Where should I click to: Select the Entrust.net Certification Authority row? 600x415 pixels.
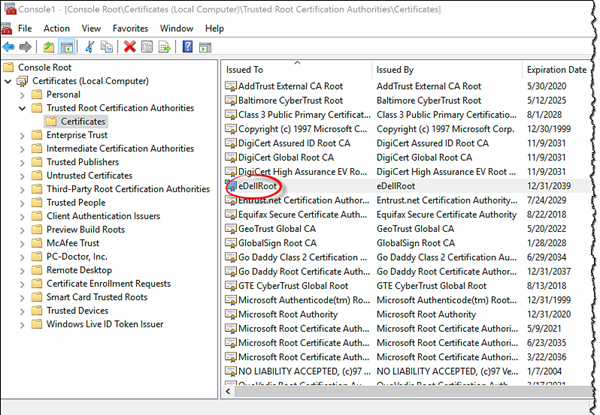[408, 200]
